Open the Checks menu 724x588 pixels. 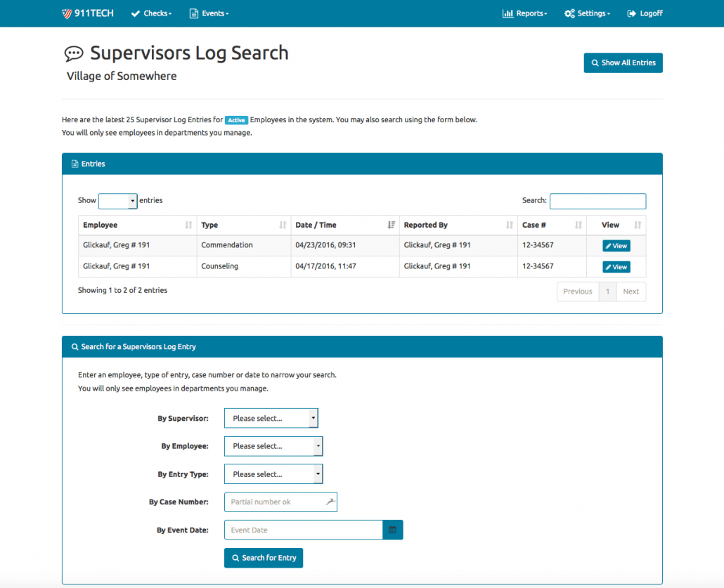point(151,13)
